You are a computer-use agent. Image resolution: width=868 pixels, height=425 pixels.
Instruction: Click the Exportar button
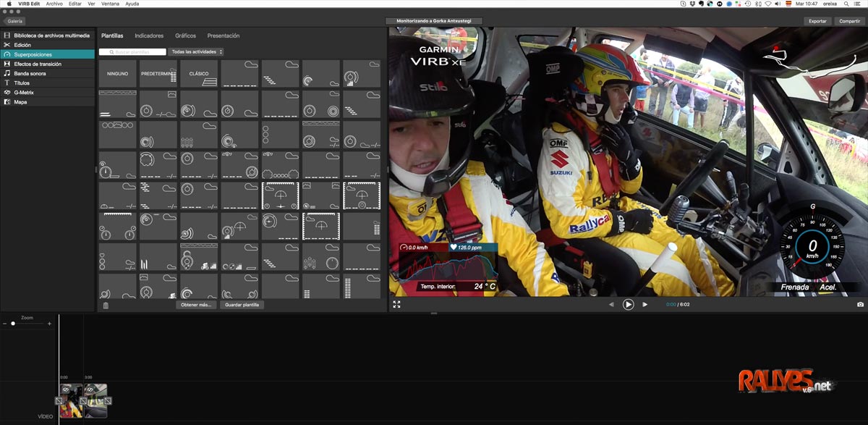[817, 21]
